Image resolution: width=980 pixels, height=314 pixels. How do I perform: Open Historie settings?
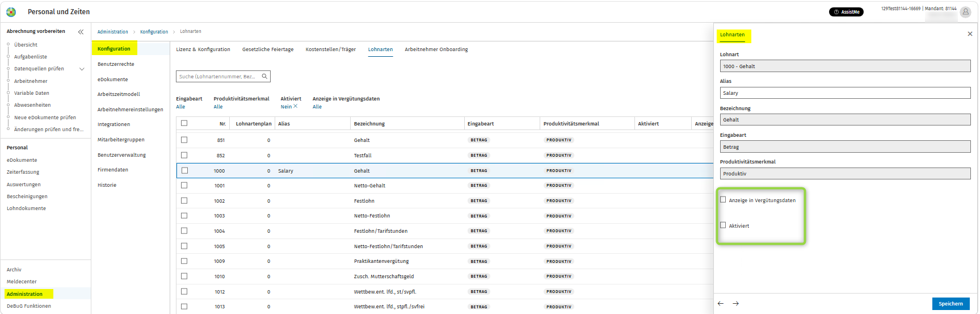[107, 185]
